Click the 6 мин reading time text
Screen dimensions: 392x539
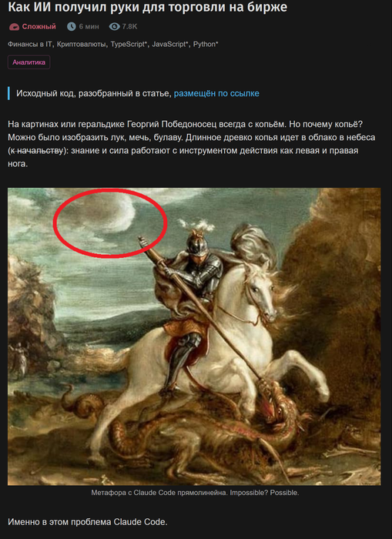click(89, 26)
